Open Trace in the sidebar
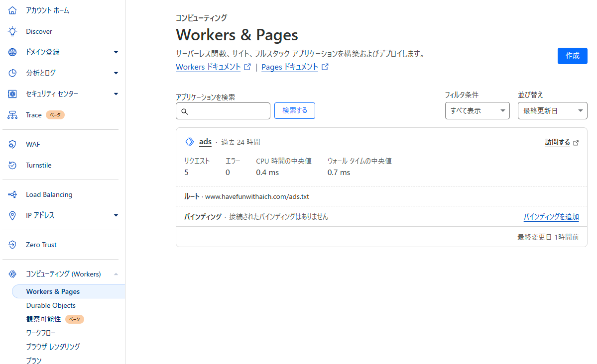The image size is (597, 364). click(33, 115)
